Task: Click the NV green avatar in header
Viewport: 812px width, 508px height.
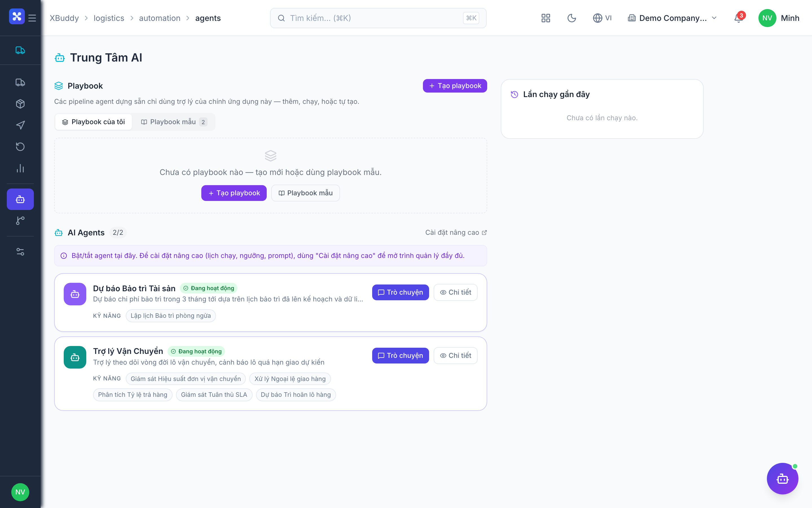Action: [767, 18]
